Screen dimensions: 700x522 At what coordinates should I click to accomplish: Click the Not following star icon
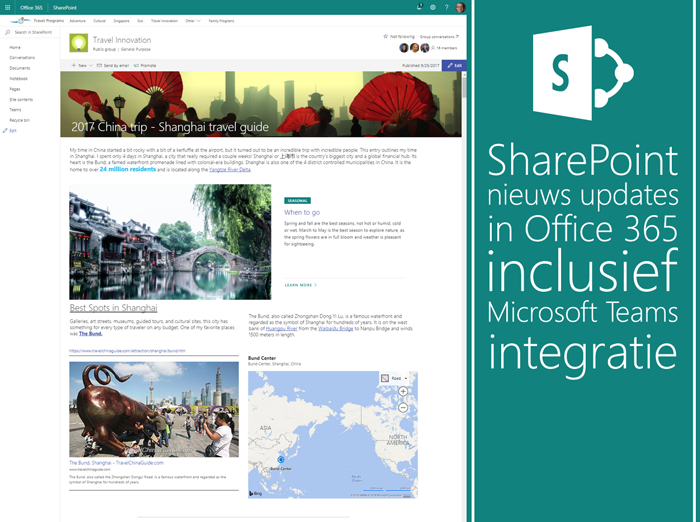(x=385, y=36)
